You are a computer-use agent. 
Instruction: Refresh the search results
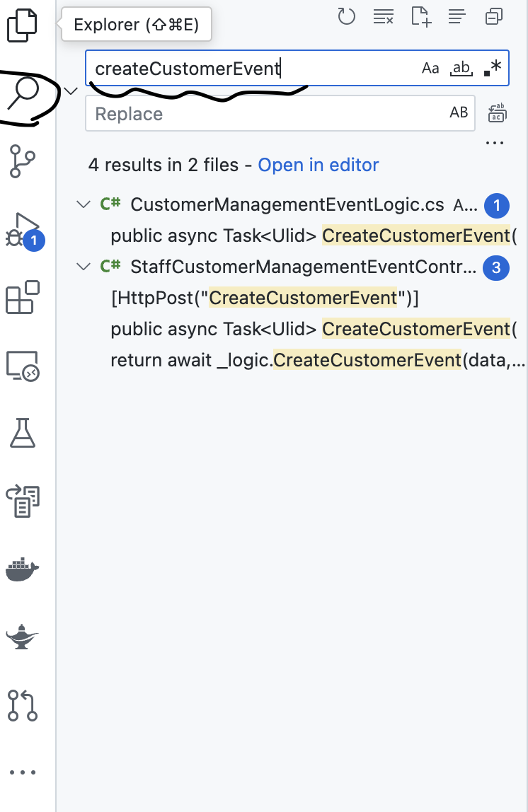[x=346, y=16]
